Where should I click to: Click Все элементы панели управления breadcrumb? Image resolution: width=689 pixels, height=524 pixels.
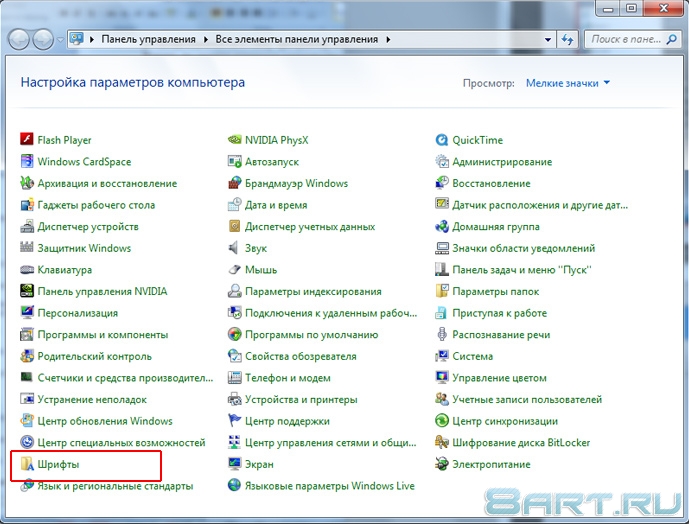[x=297, y=40]
